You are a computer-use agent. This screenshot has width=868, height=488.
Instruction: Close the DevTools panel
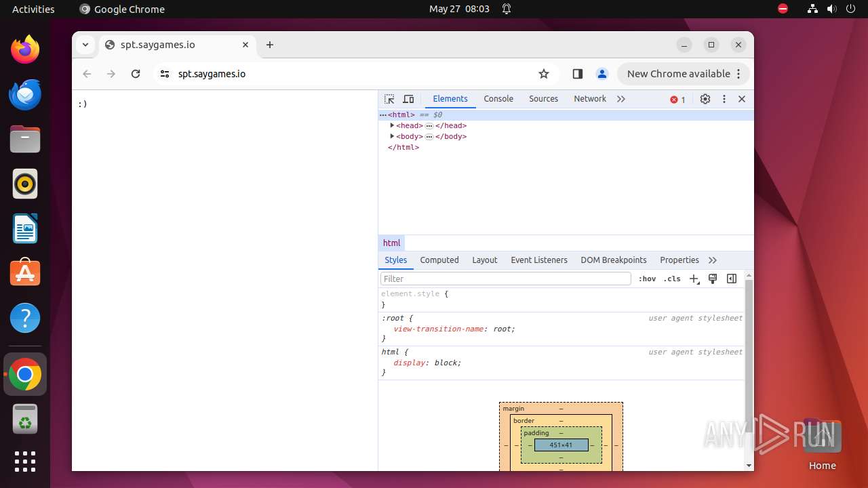point(742,99)
